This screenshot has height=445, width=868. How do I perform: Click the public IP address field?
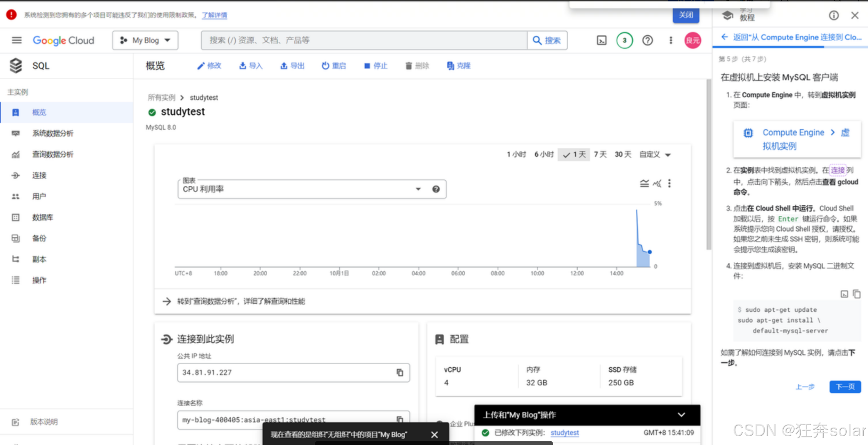pos(293,373)
